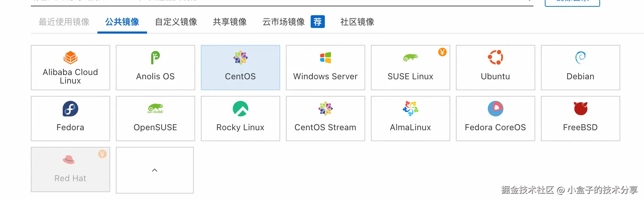Pick the SUSE Linux chameleon icon
This screenshot has height=201, width=644.
[x=410, y=57]
